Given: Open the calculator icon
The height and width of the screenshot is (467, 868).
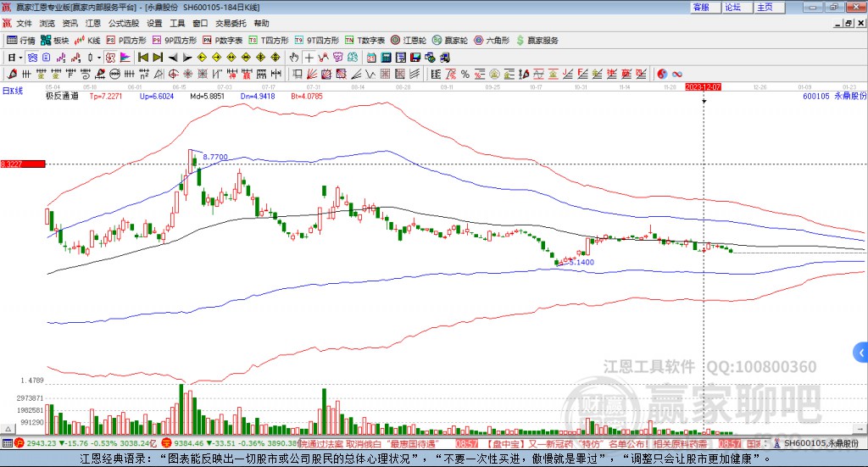Looking at the screenshot, I should click(386, 58).
